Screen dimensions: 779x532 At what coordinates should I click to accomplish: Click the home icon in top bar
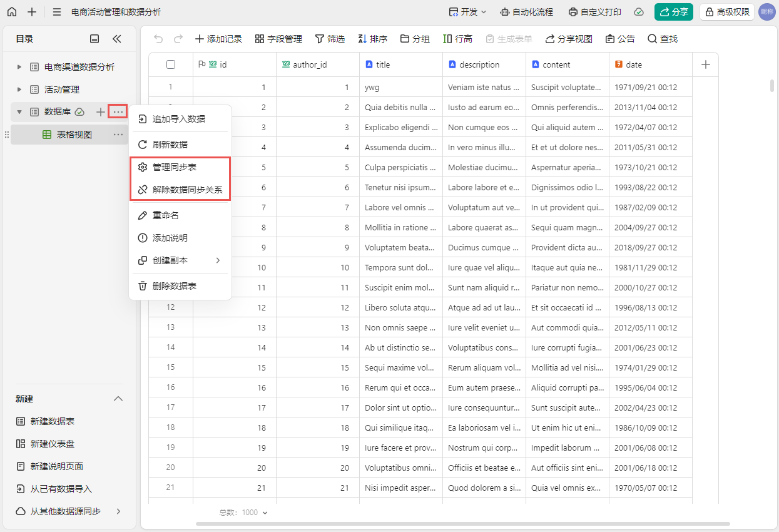12,12
